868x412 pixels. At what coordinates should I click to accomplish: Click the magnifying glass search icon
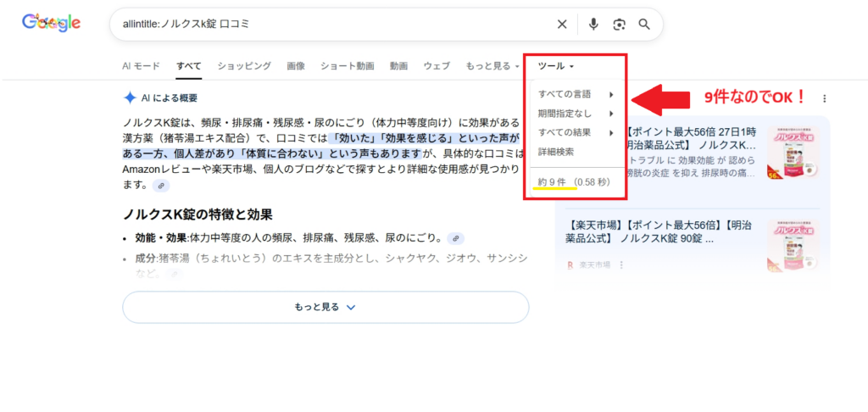click(x=644, y=24)
